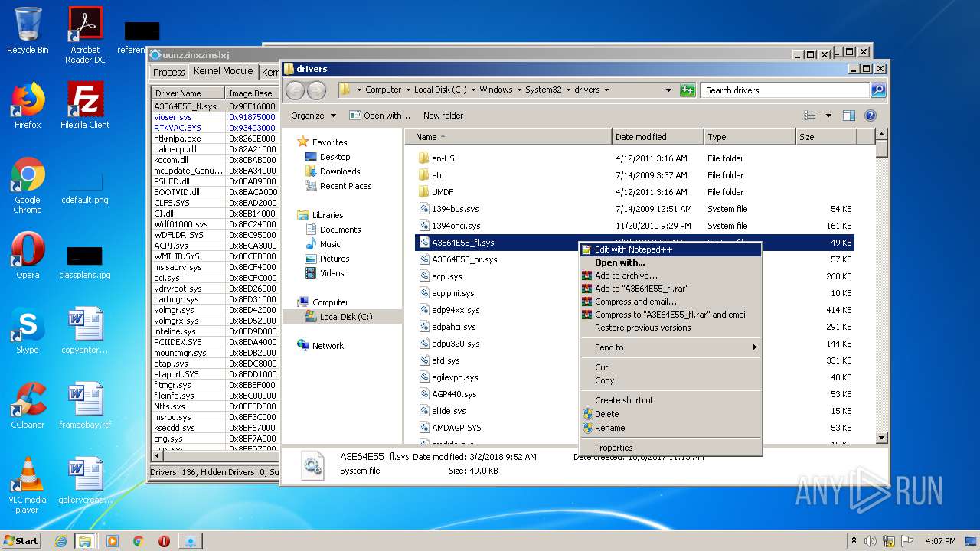Select Kernel Module tab
Image resolution: width=980 pixels, height=551 pixels.
223,71
